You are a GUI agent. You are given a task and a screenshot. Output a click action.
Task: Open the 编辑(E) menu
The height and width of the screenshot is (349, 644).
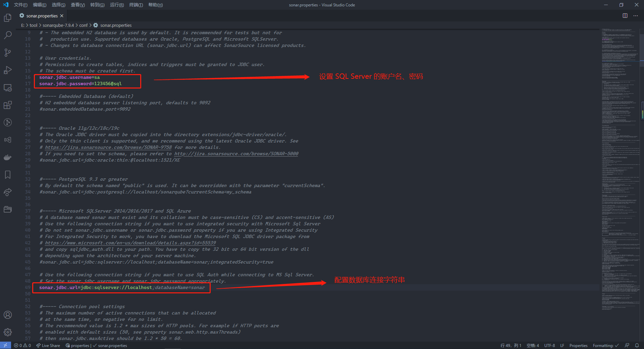40,5
